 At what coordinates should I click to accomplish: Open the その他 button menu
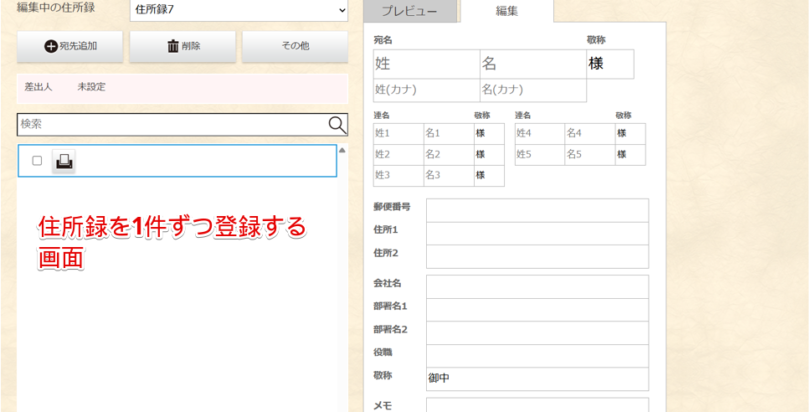[295, 47]
